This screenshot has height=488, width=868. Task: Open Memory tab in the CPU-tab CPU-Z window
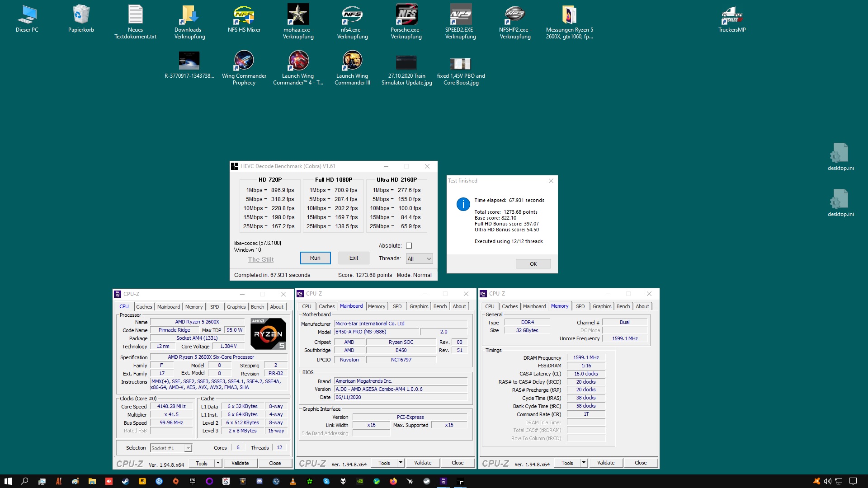click(x=194, y=307)
